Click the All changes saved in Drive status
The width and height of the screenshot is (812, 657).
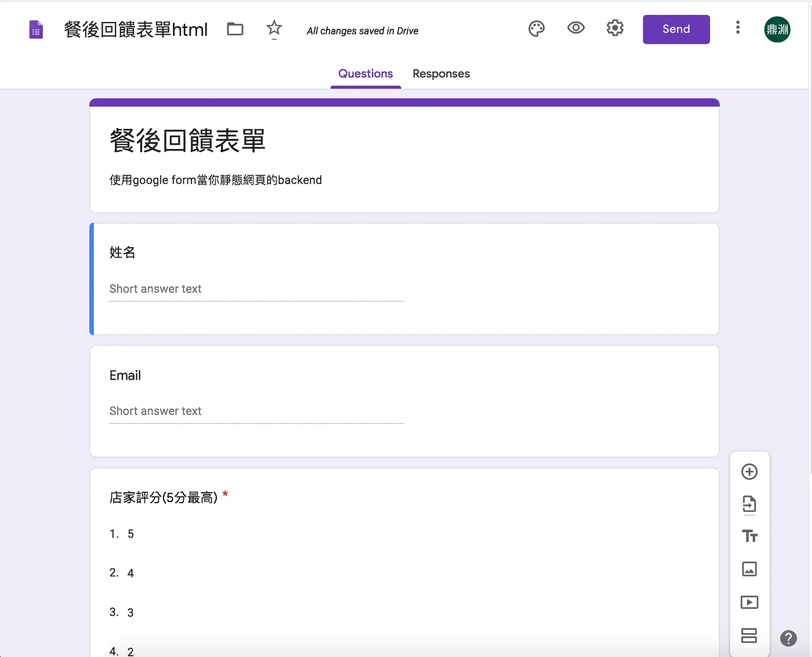362,31
